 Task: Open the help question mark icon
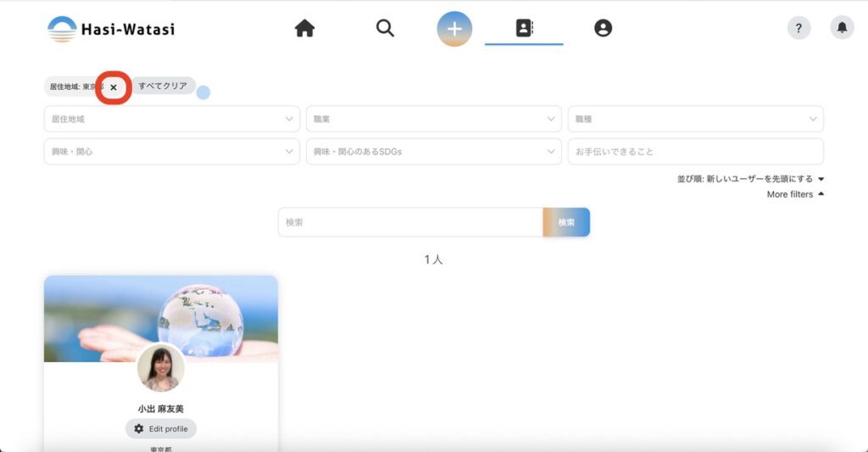click(798, 28)
